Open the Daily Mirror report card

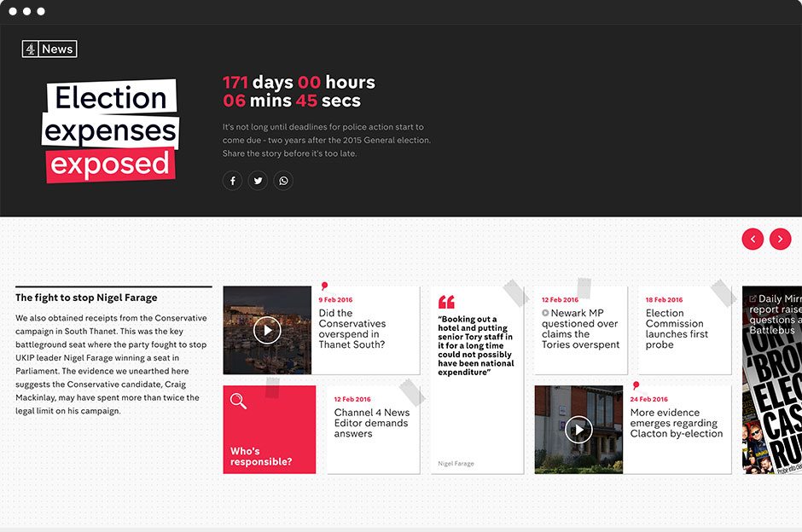pos(772,379)
